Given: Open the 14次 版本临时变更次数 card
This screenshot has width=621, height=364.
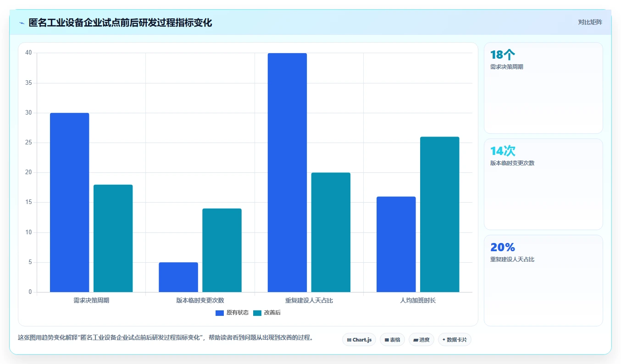Looking at the screenshot, I should click(x=543, y=184).
